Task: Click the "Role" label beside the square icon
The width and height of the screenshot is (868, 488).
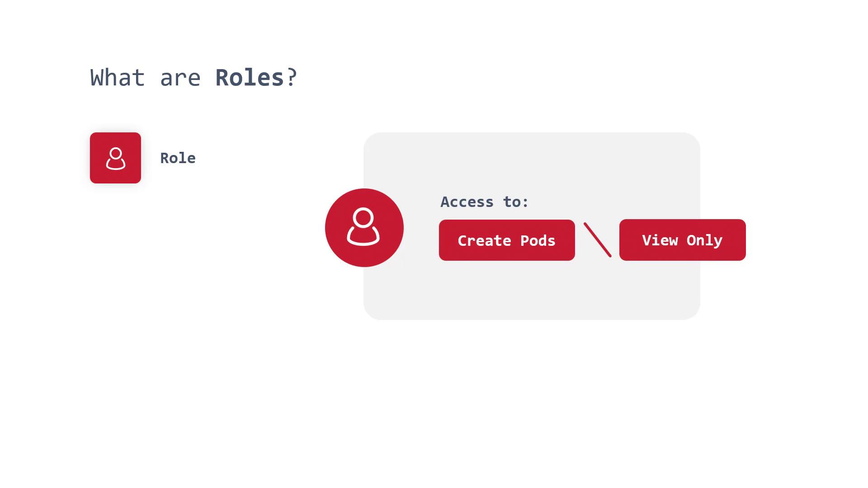Action: [178, 158]
